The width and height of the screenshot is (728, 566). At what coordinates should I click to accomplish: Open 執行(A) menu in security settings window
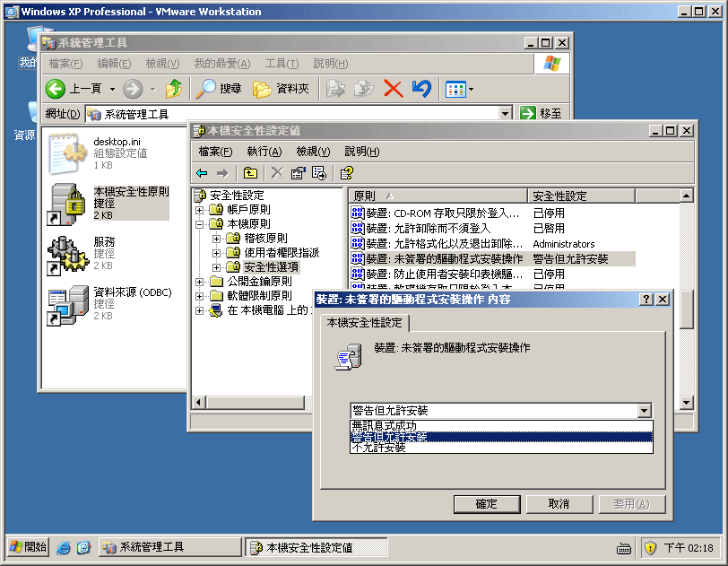coord(264,152)
